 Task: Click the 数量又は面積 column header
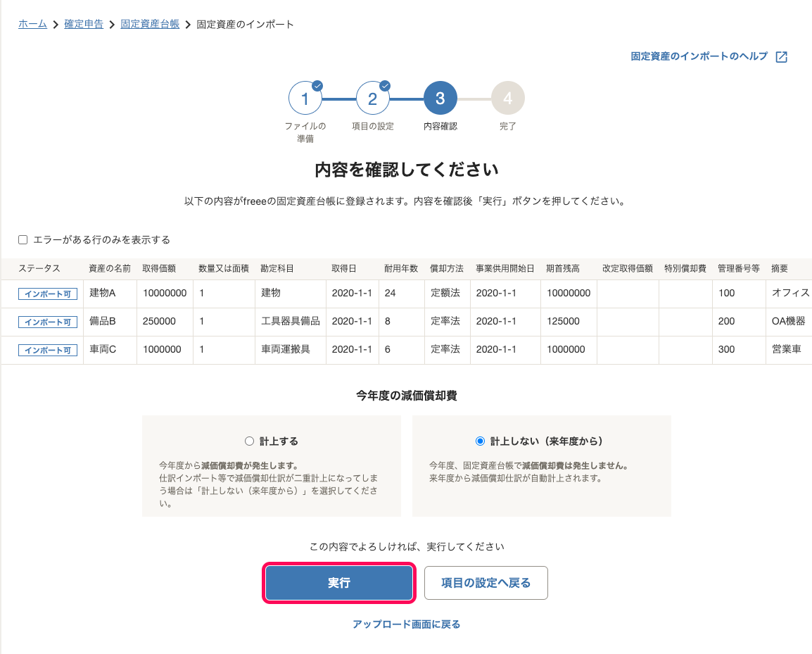[x=224, y=268]
